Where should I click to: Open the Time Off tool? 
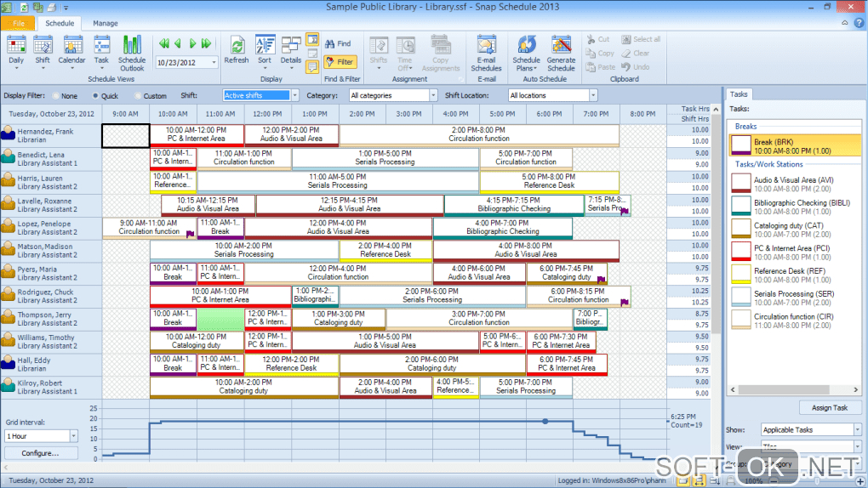point(405,53)
